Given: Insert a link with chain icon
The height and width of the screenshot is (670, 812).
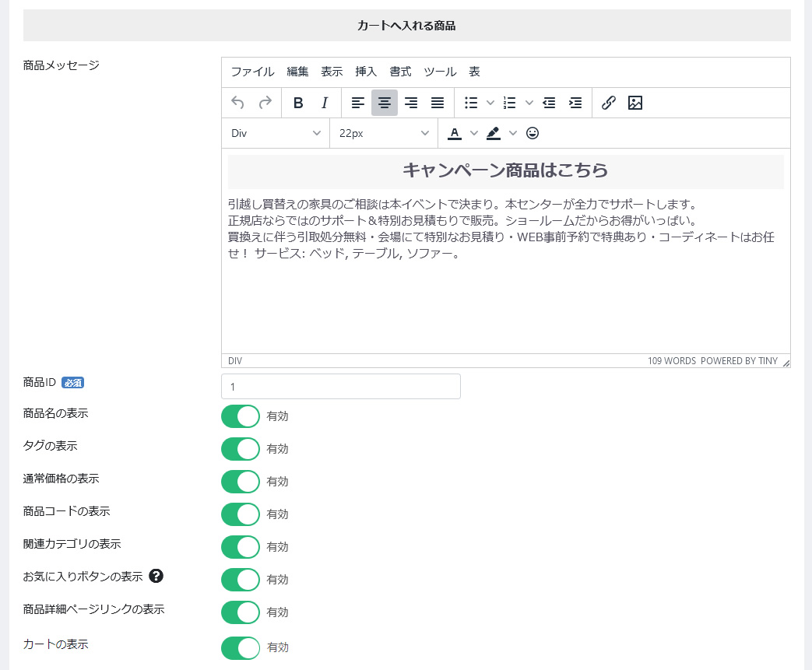Looking at the screenshot, I should [609, 103].
